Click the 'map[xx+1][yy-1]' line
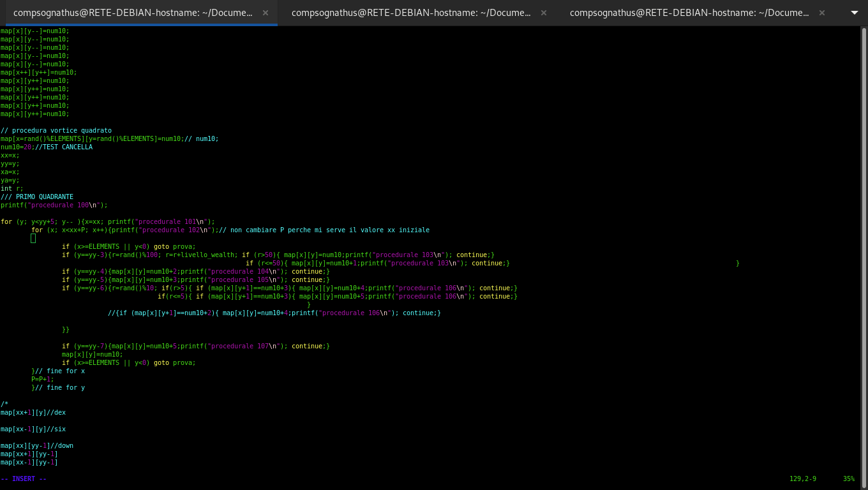 (29, 454)
